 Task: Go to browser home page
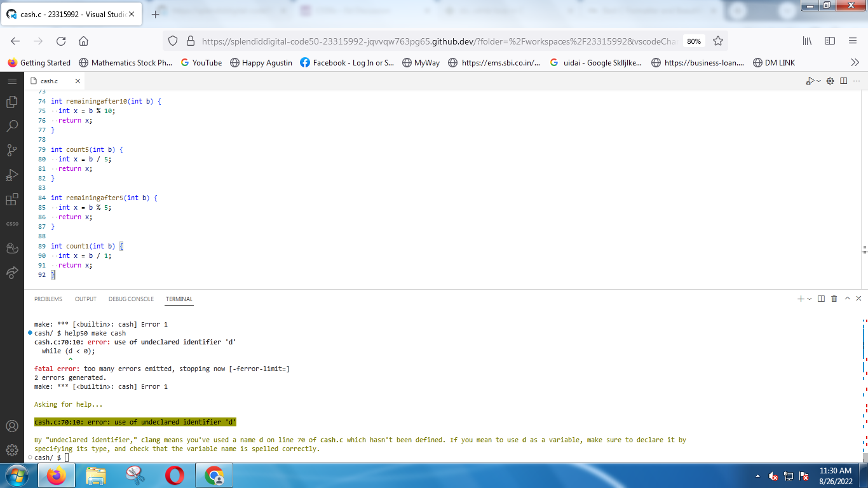coord(83,41)
